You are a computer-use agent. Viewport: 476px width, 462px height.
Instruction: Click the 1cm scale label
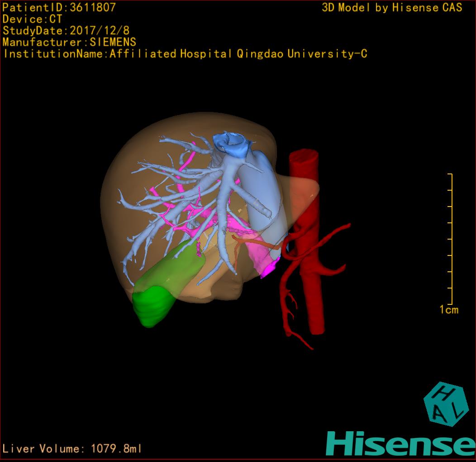tap(448, 310)
